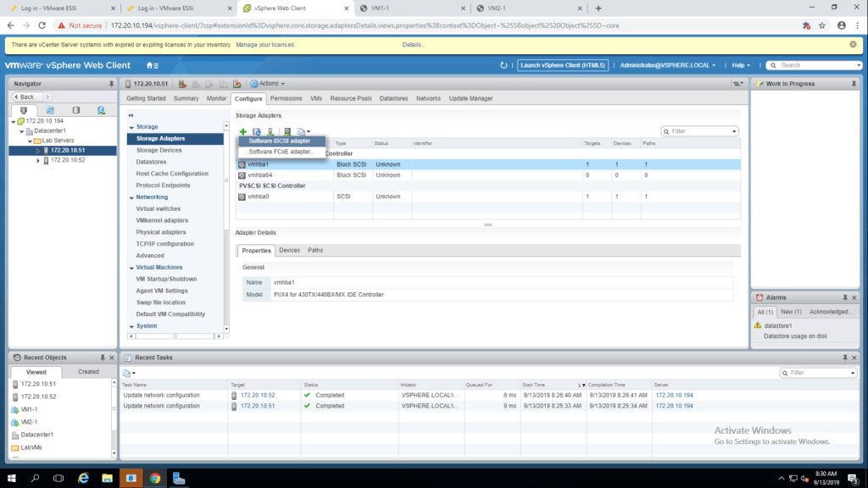The height and width of the screenshot is (488, 868).
Task: Open the Administrator@VSPHERE.LOCAL user menu
Action: click(x=668, y=65)
